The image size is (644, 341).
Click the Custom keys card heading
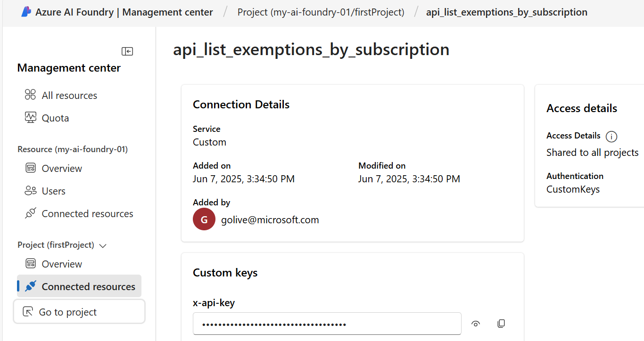pos(225,273)
